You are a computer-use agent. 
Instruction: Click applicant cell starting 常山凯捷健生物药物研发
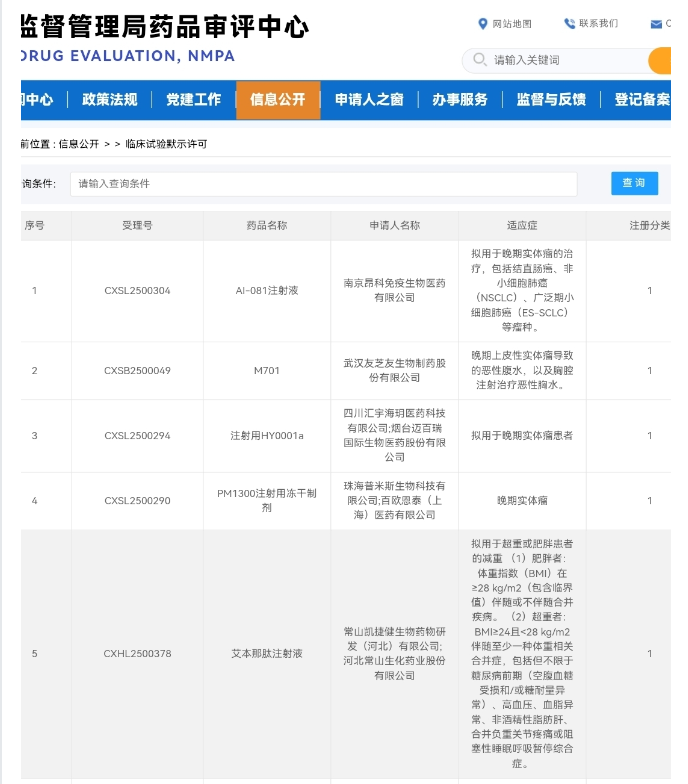pos(394,654)
